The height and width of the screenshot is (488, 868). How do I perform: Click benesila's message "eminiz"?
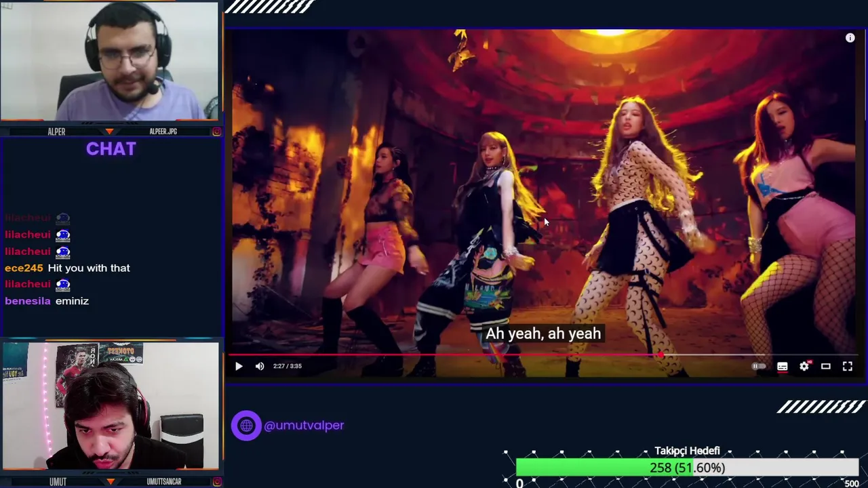pos(72,301)
